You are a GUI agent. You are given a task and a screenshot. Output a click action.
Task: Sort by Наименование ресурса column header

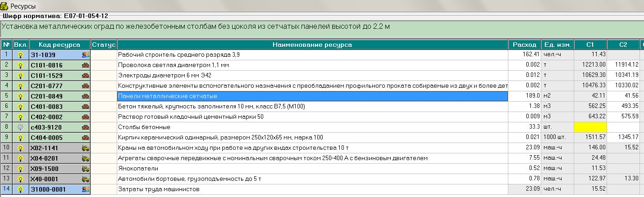[x=312, y=45]
